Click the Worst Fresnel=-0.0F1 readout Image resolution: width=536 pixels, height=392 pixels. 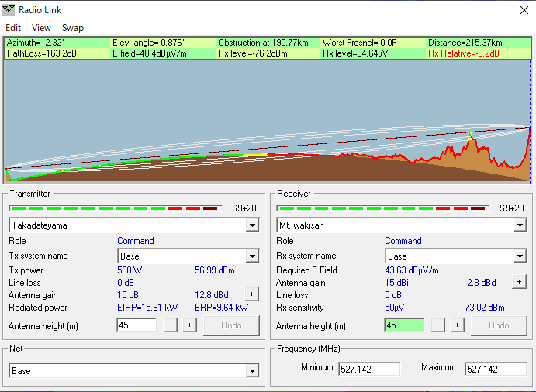point(361,43)
